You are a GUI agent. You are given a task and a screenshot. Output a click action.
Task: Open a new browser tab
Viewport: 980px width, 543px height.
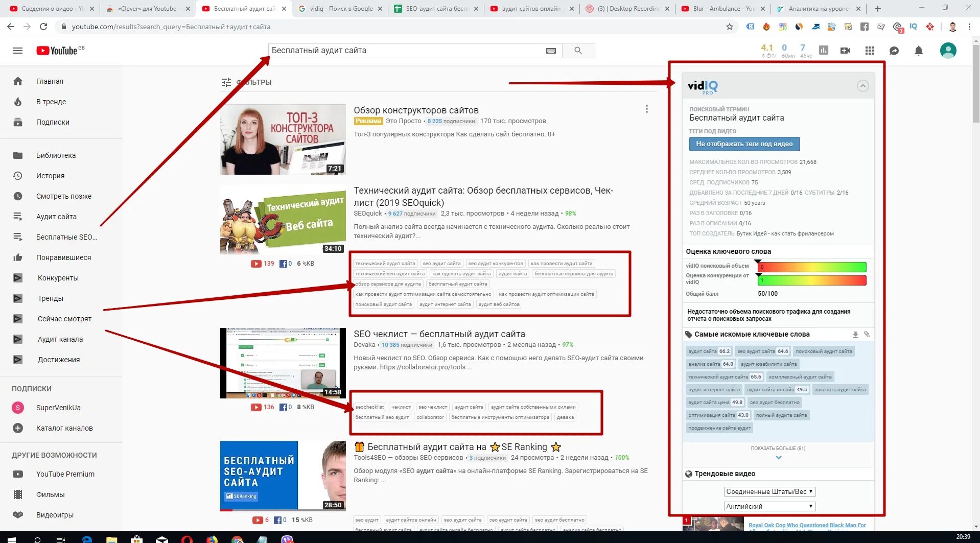pos(878,9)
